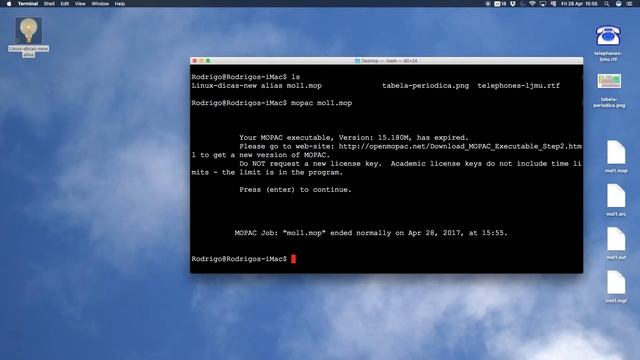Select the mol1.mgf file on desktop
Image resolution: width=640 pixels, height=360 pixels.
point(616,282)
